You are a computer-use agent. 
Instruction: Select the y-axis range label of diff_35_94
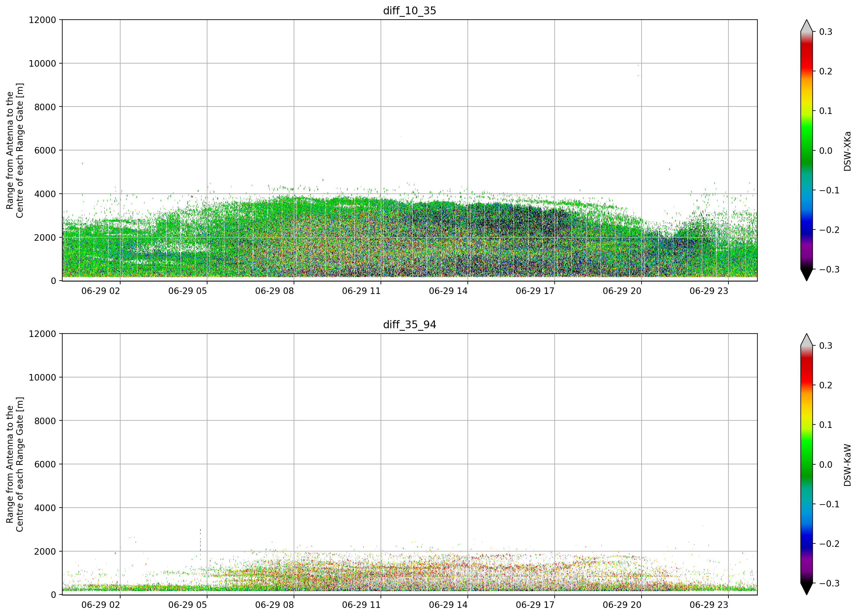[15, 464]
